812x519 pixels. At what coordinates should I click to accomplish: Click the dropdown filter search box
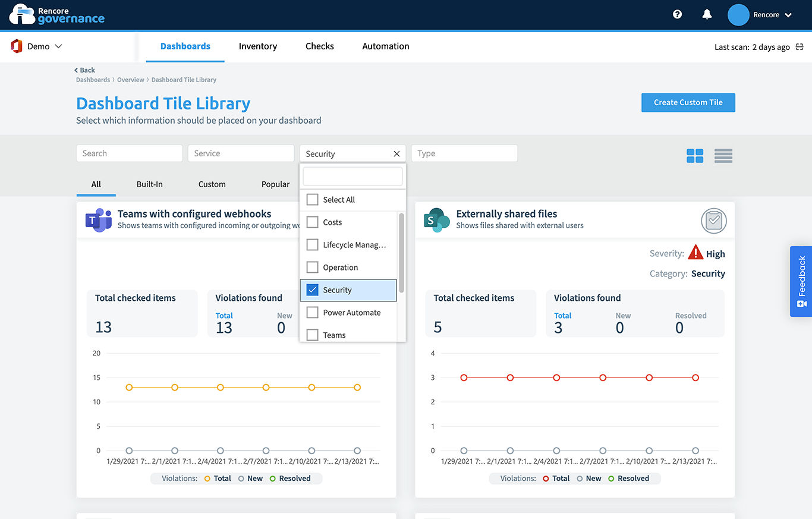point(353,177)
